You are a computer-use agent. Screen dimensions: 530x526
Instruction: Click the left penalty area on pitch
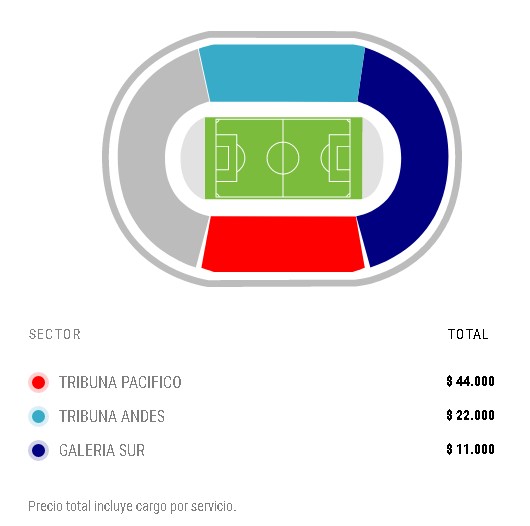click(226, 158)
